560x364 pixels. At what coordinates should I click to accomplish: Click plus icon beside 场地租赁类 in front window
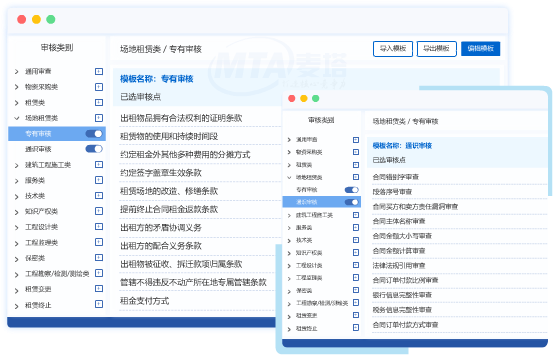[x=356, y=177]
